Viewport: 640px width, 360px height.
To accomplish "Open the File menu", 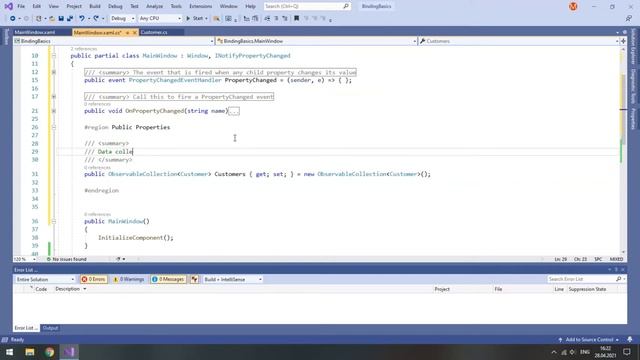I will click(21, 6).
